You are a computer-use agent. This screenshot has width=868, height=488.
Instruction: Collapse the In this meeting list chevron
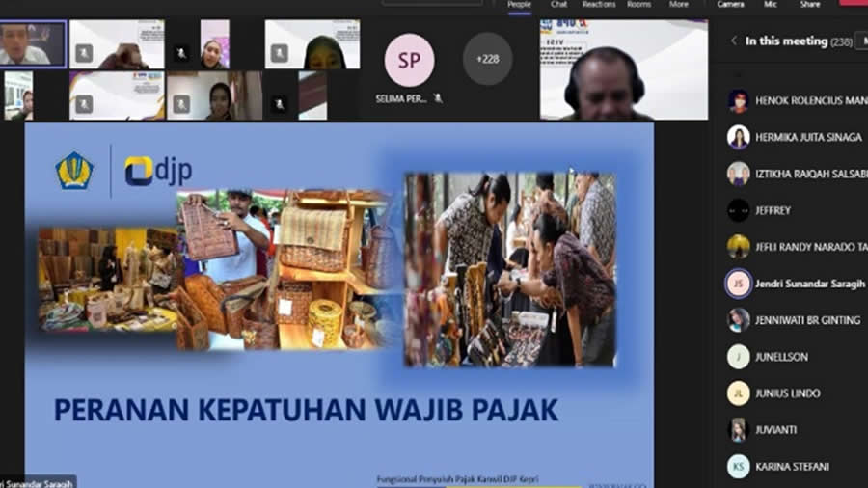pyautogui.click(x=734, y=41)
